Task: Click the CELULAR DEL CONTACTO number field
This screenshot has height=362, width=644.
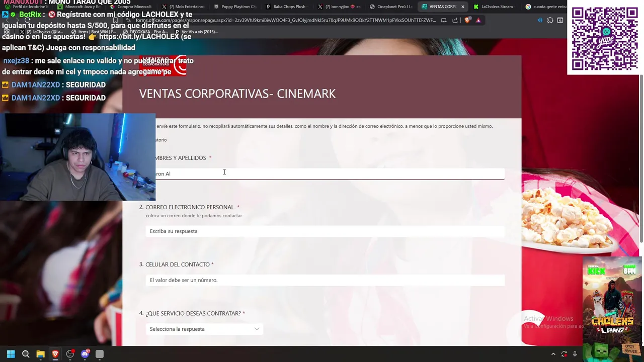Action: 325,280
